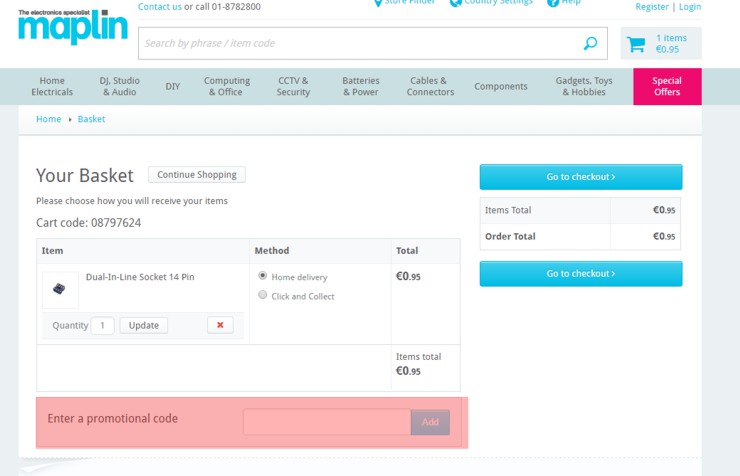
Task: Click the Continue Shopping button
Action: coord(197,175)
